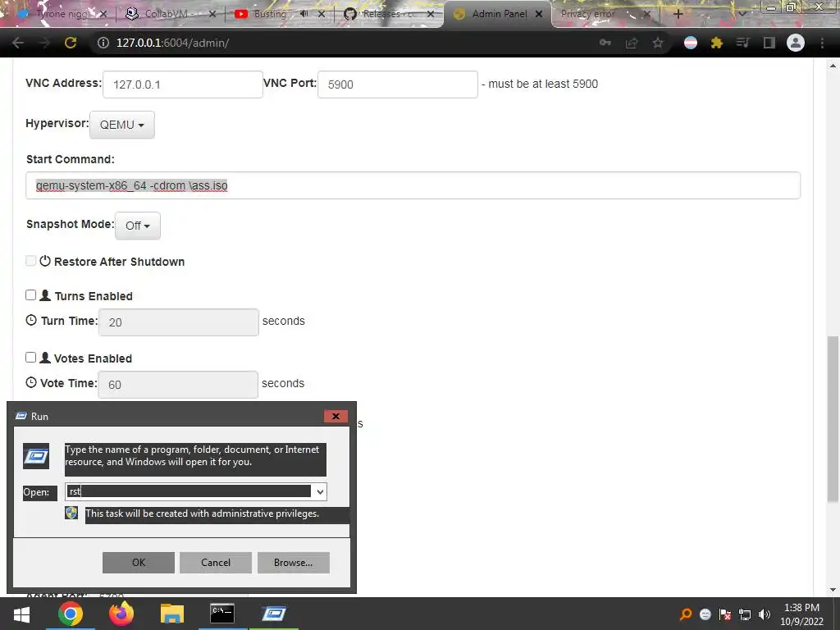The height and width of the screenshot is (630, 840).
Task: Open a new browser tab
Action: 678,14
